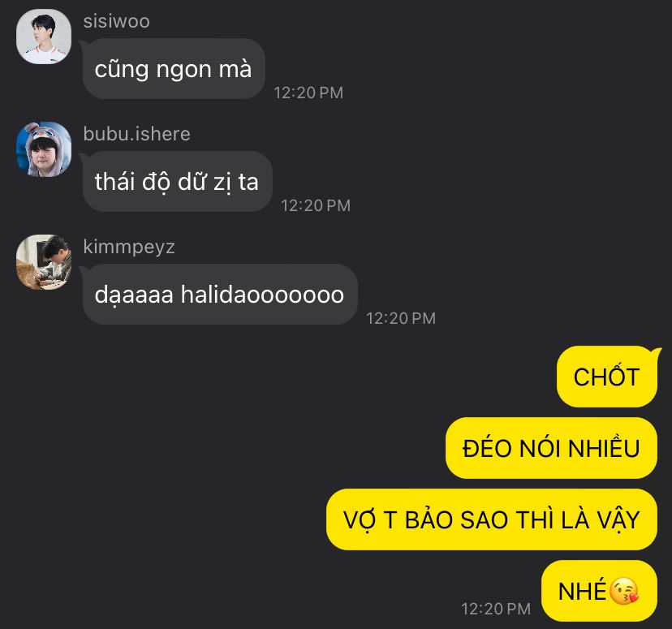Click the word "CHỐT" text

[607, 376]
